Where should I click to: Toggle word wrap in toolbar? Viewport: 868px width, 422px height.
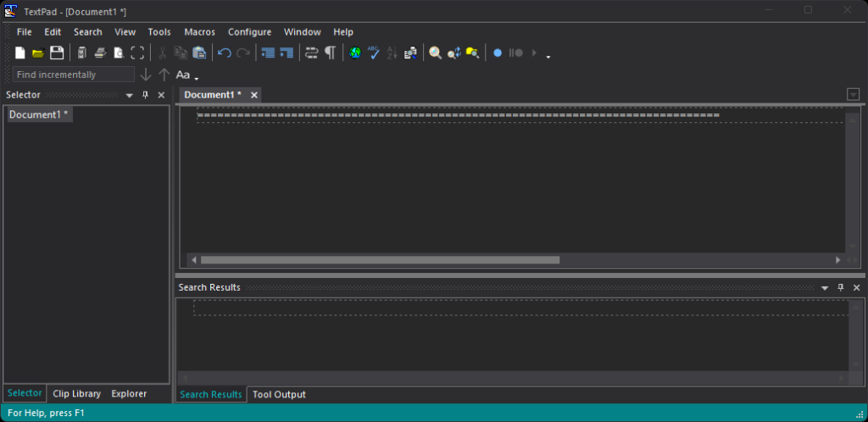pos(311,53)
